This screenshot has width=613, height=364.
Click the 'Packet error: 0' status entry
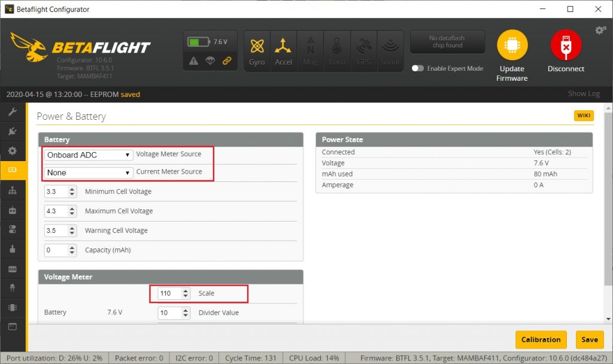[x=139, y=358]
